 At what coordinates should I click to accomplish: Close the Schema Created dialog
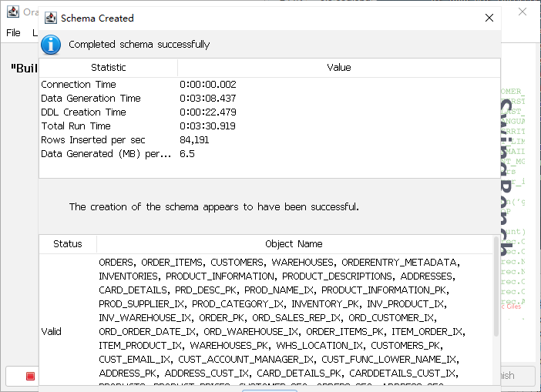489,18
